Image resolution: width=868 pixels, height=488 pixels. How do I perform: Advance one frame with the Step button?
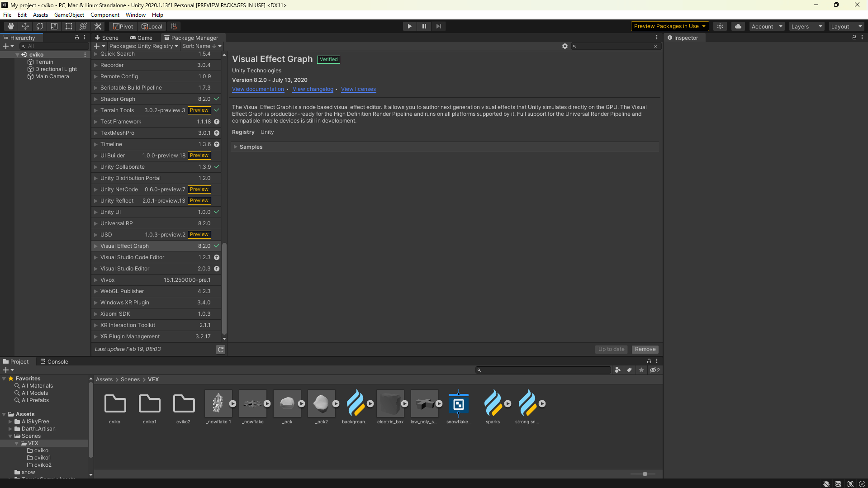[x=438, y=26]
